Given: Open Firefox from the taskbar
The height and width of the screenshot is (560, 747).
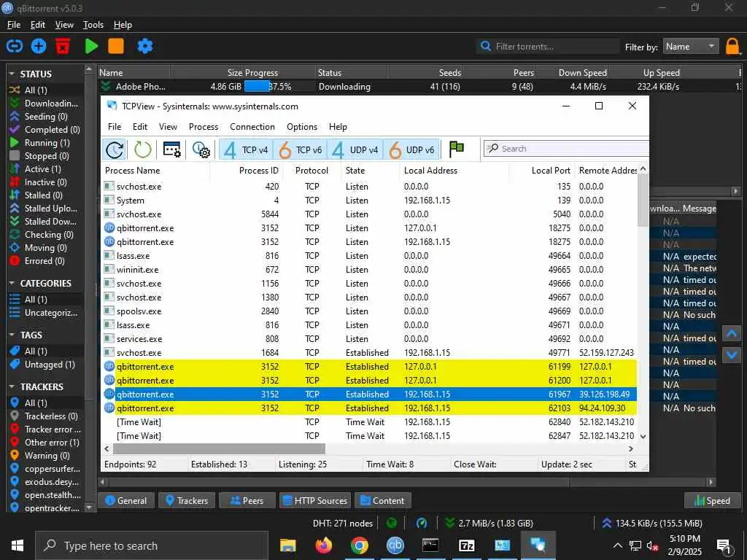Looking at the screenshot, I should tap(323, 545).
